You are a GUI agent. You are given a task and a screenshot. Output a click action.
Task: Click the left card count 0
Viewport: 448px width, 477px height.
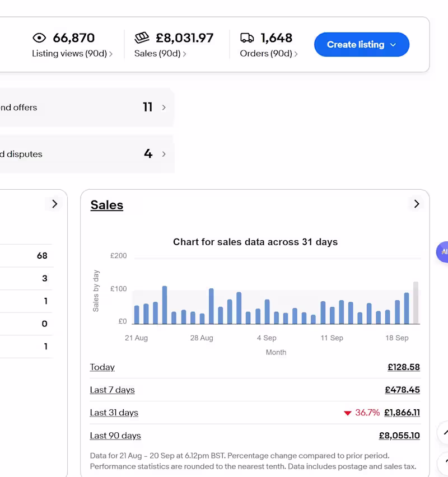pyautogui.click(x=45, y=324)
